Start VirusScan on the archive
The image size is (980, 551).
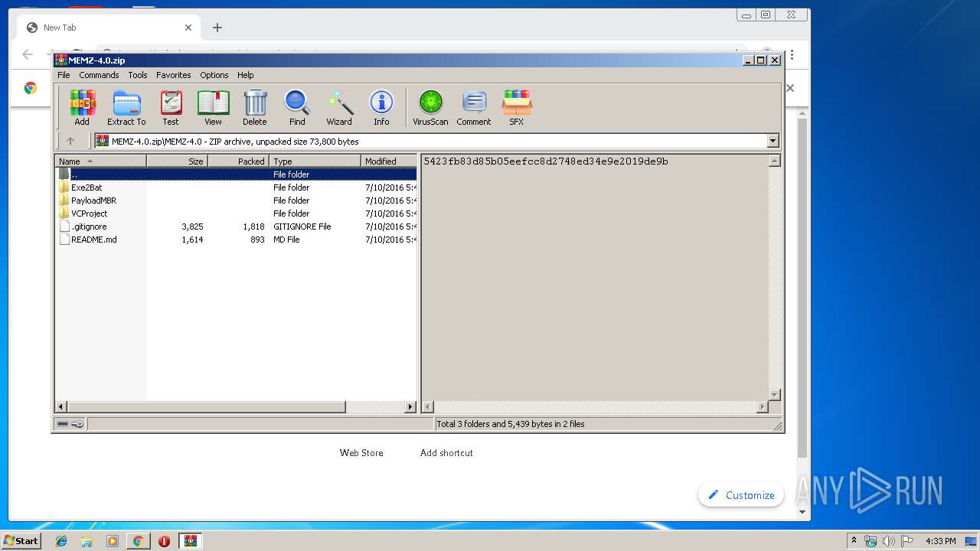click(430, 107)
